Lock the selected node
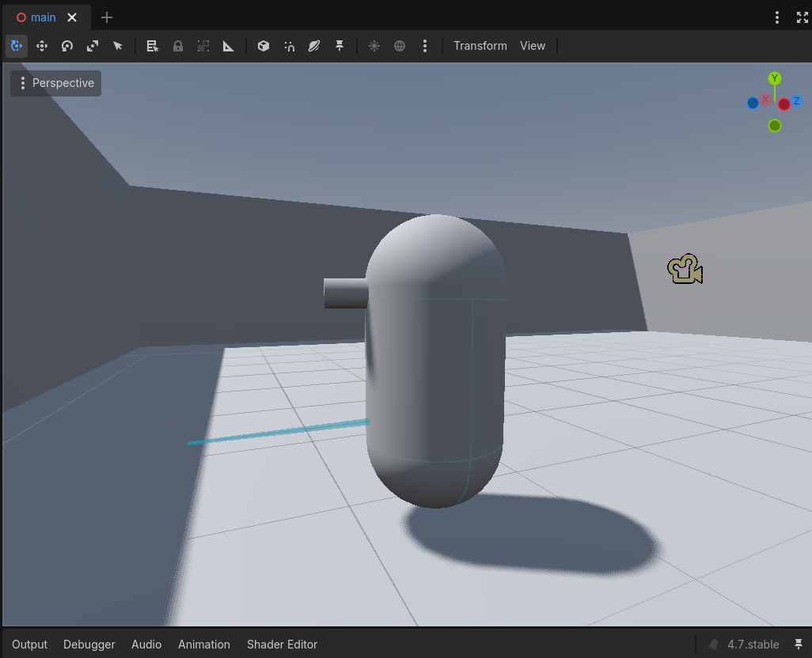This screenshot has height=658, width=812. (x=177, y=46)
